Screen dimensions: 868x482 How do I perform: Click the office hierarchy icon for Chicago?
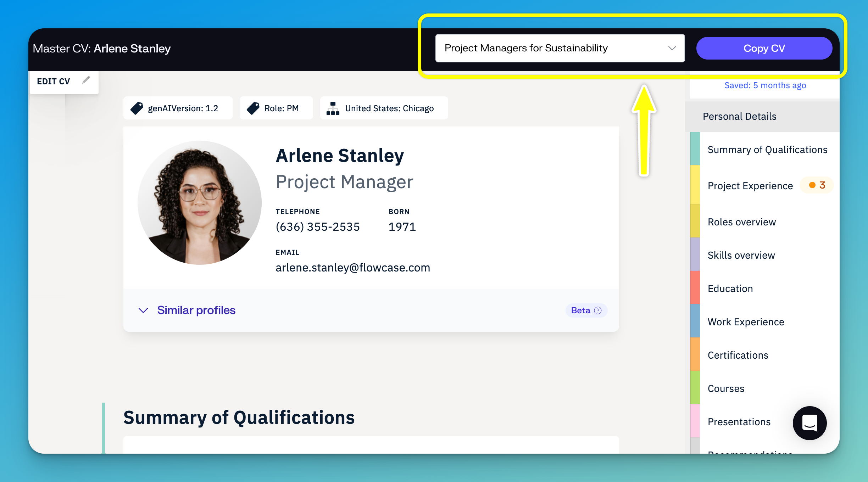pos(333,108)
